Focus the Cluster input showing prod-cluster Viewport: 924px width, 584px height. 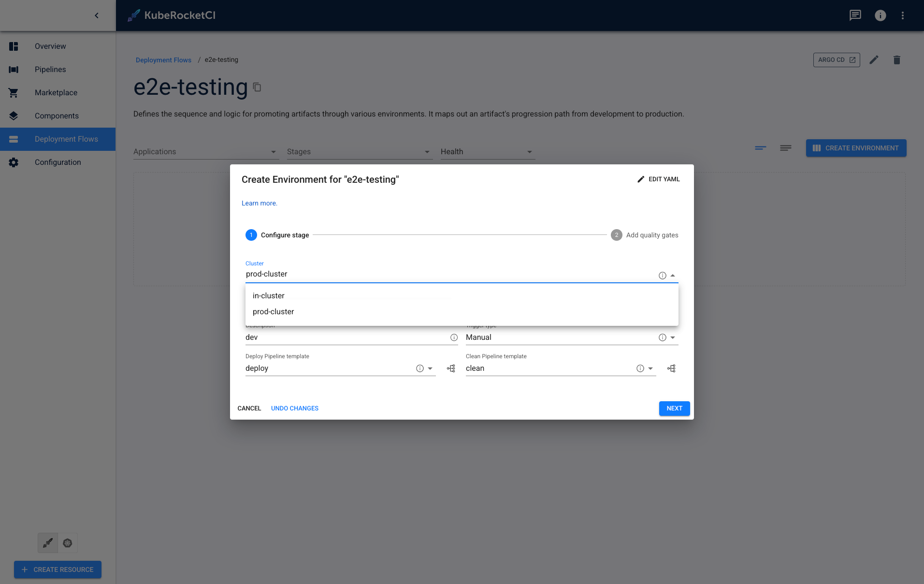click(x=450, y=274)
